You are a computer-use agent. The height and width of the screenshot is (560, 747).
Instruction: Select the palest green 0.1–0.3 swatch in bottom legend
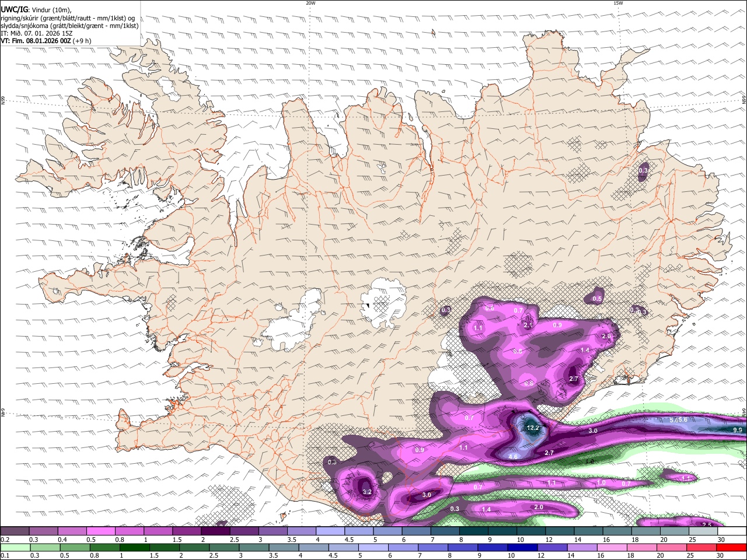[16, 547]
